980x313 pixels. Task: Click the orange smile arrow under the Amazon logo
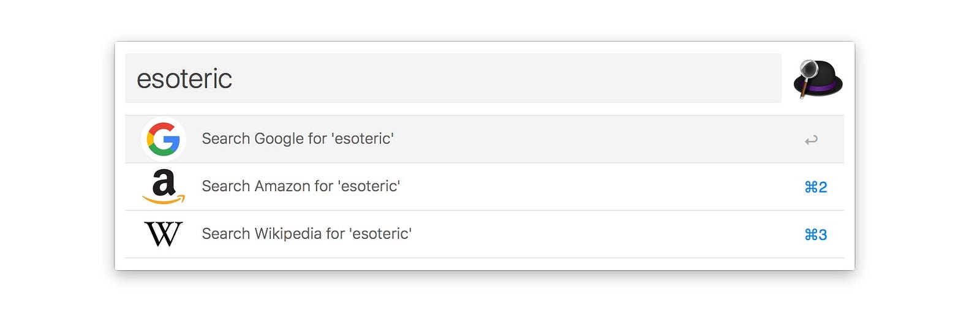(x=164, y=199)
